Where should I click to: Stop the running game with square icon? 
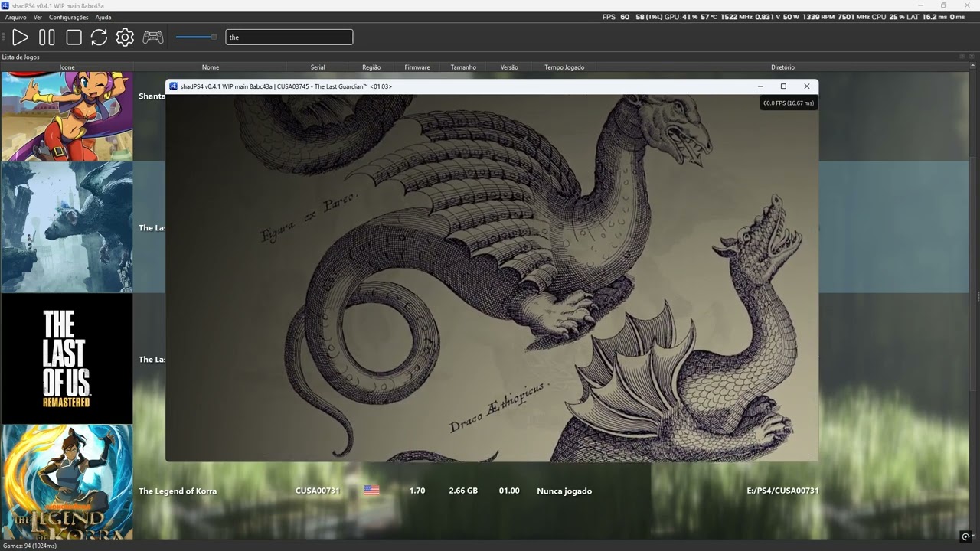73,37
